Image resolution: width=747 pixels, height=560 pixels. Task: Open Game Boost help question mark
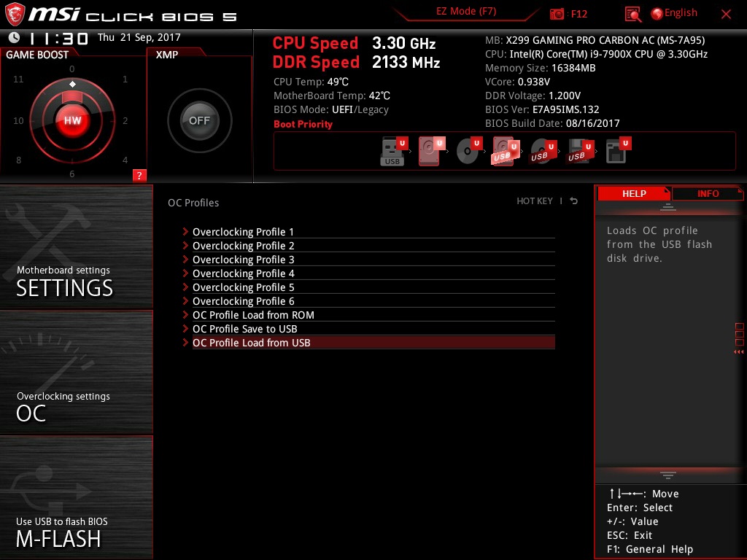point(139,175)
